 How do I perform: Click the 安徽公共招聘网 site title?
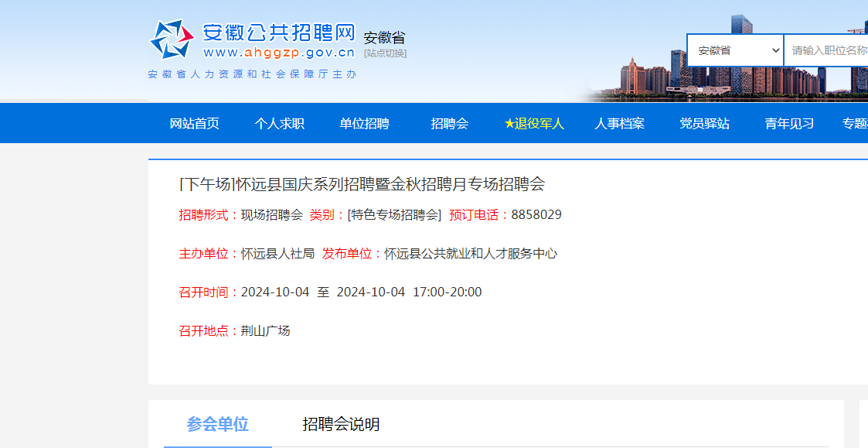click(x=278, y=32)
